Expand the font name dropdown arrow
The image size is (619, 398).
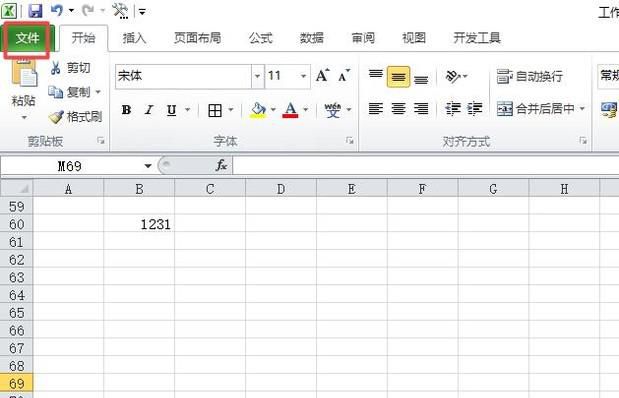point(257,76)
